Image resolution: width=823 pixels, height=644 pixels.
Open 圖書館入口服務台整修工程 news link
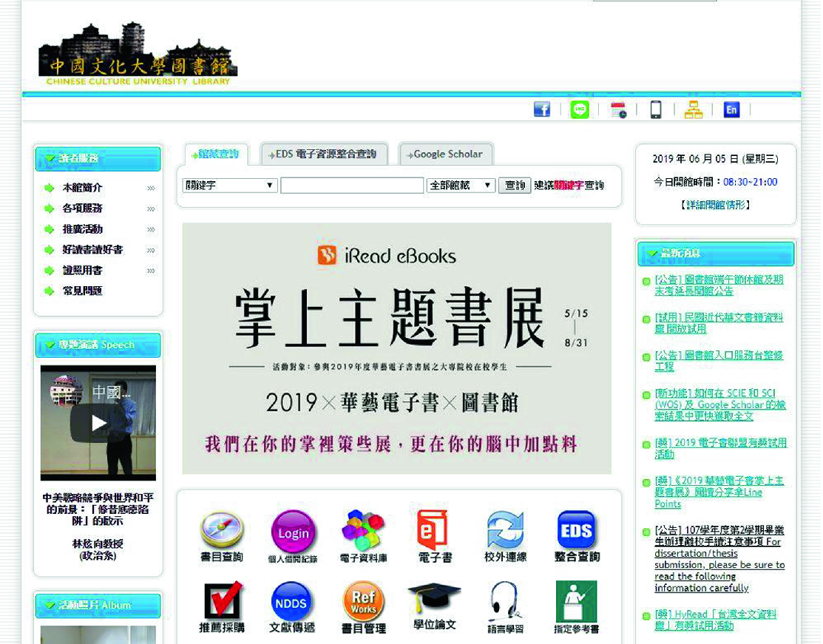coord(719,361)
